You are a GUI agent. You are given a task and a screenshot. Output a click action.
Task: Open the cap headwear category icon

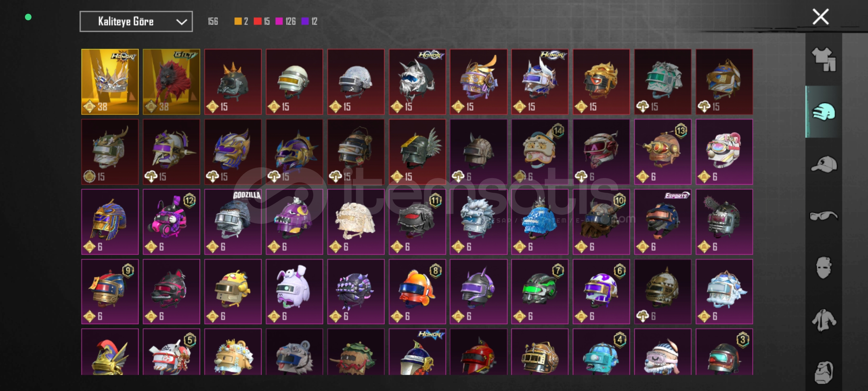824,164
